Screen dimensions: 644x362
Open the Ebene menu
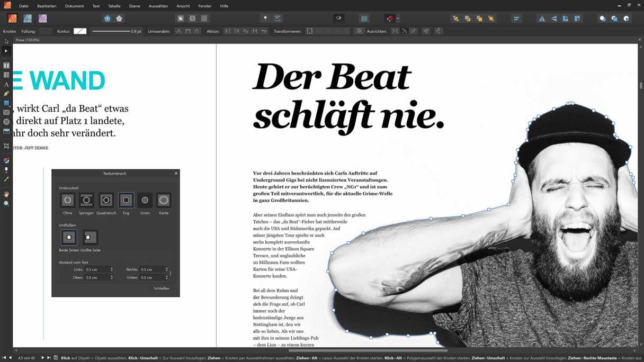click(x=134, y=6)
